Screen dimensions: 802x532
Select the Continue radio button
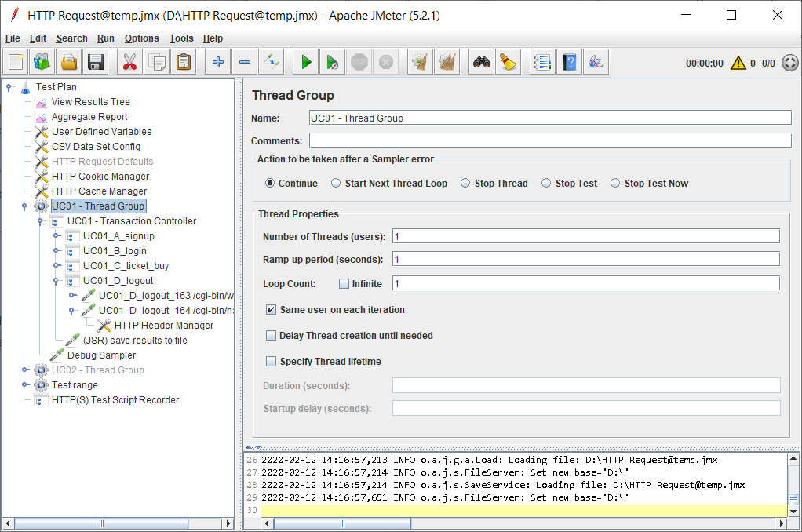(270, 183)
